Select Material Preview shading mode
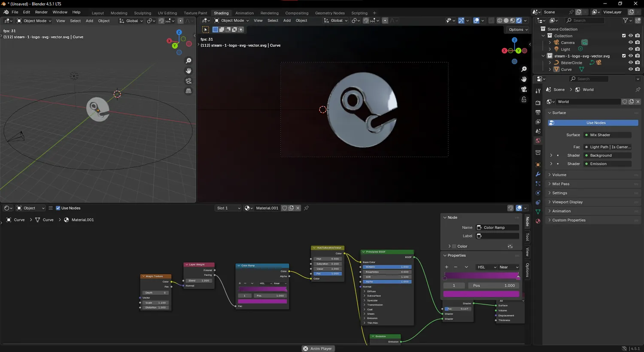This screenshot has width=644, height=352. pos(512,21)
